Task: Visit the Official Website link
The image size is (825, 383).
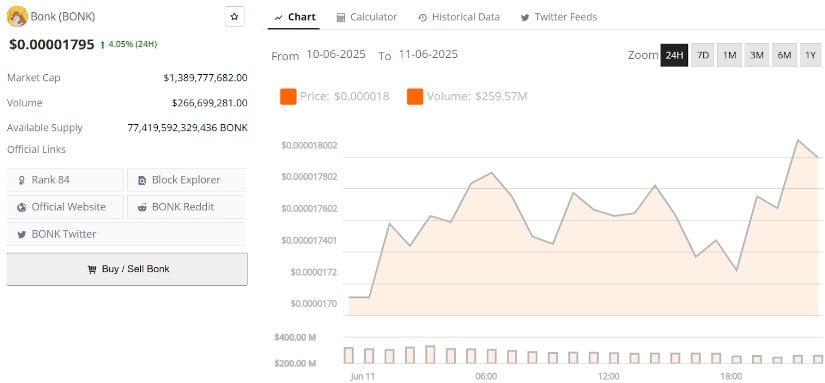Action: tap(65, 207)
